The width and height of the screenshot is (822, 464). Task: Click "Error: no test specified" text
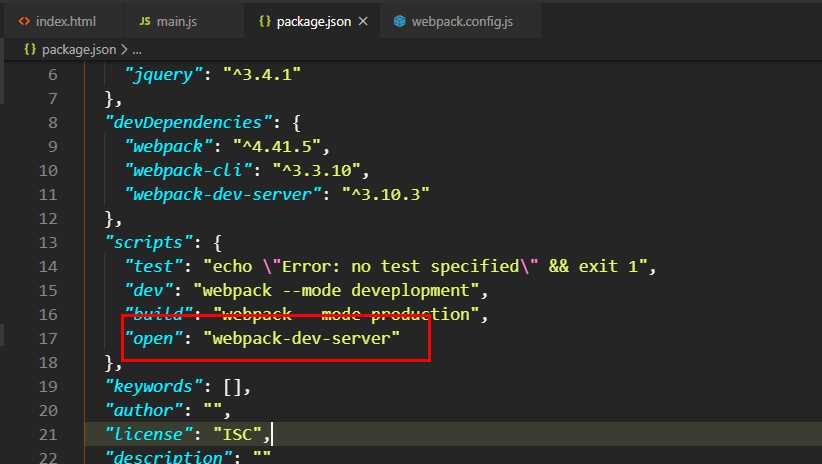pos(401,266)
